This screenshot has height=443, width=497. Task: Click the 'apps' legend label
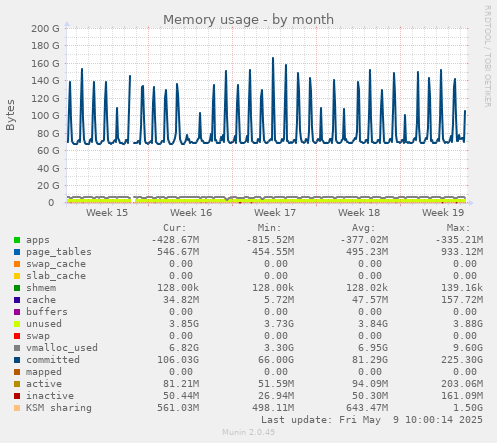click(x=38, y=240)
